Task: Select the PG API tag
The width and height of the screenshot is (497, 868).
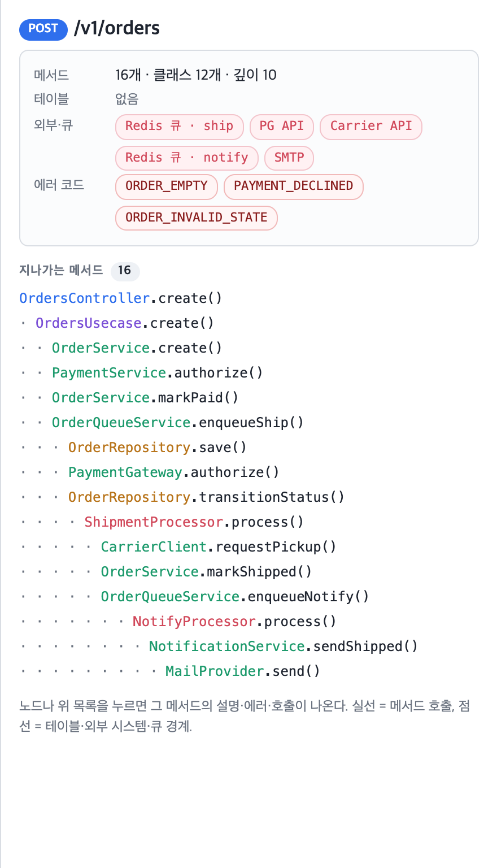Action: coord(281,127)
